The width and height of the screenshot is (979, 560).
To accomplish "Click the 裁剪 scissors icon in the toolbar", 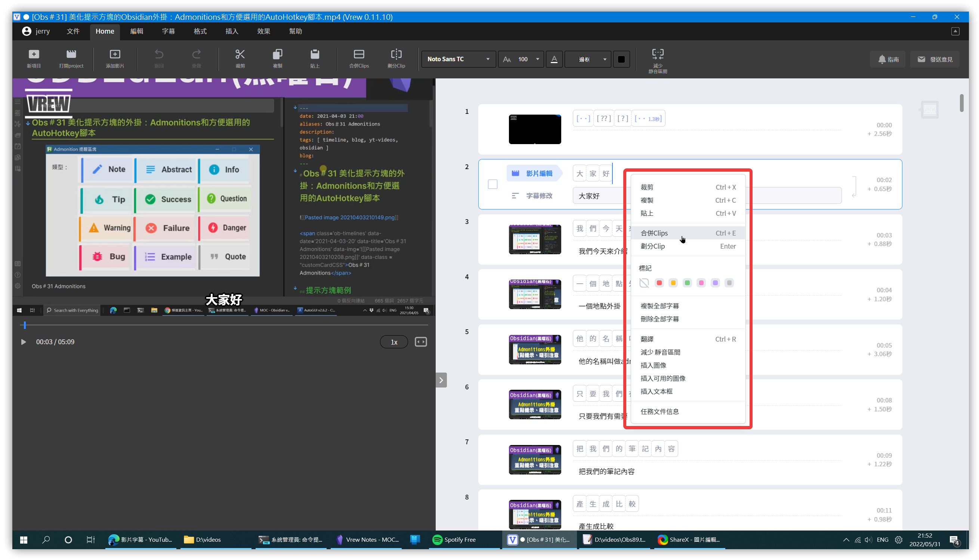I will tap(240, 54).
